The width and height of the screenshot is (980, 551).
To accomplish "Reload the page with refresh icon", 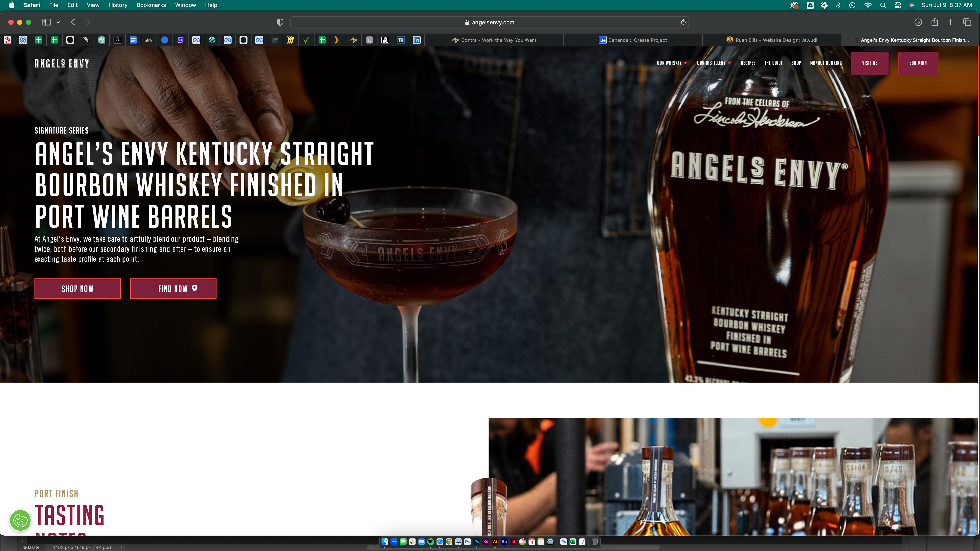I will (683, 22).
